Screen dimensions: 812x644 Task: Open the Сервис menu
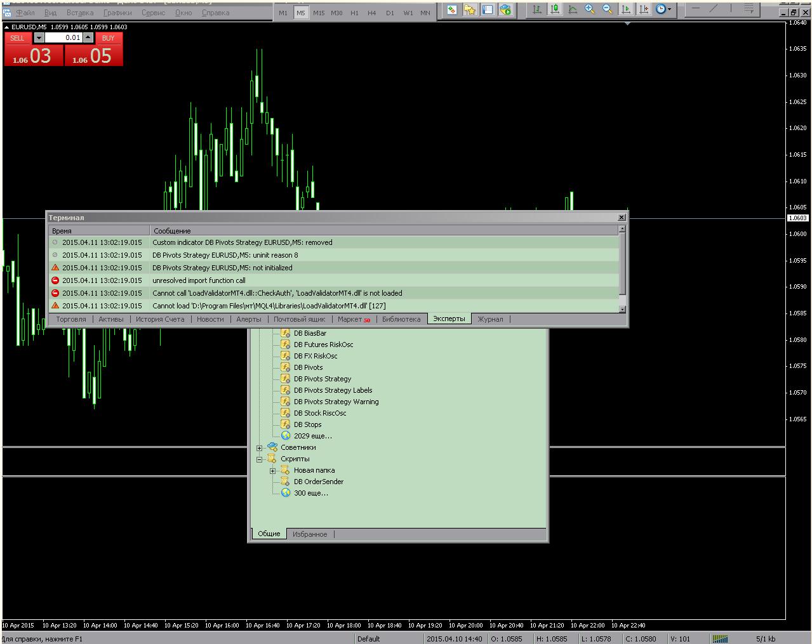(x=154, y=13)
